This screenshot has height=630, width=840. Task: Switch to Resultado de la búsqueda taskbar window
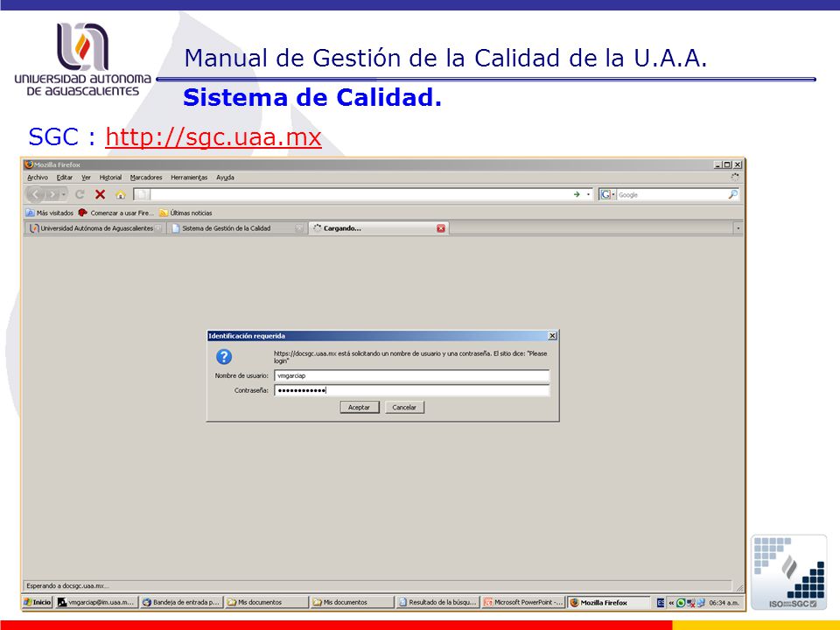[x=437, y=603]
